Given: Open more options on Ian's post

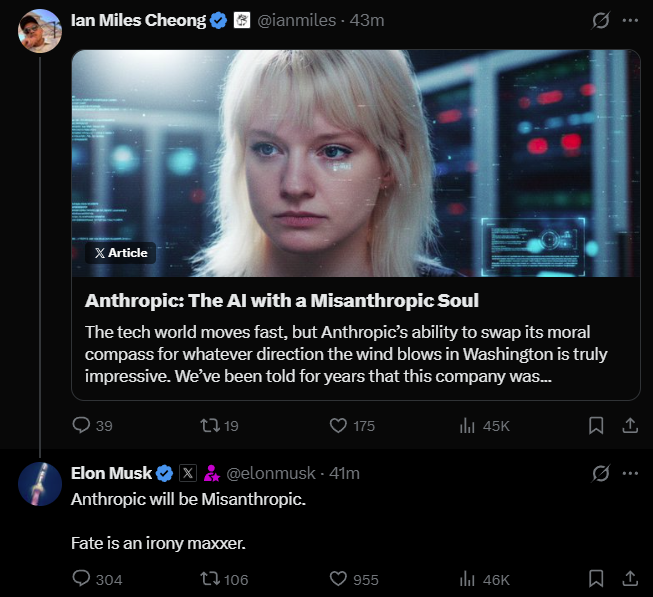Looking at the screenshot, I should click(630, 20).
